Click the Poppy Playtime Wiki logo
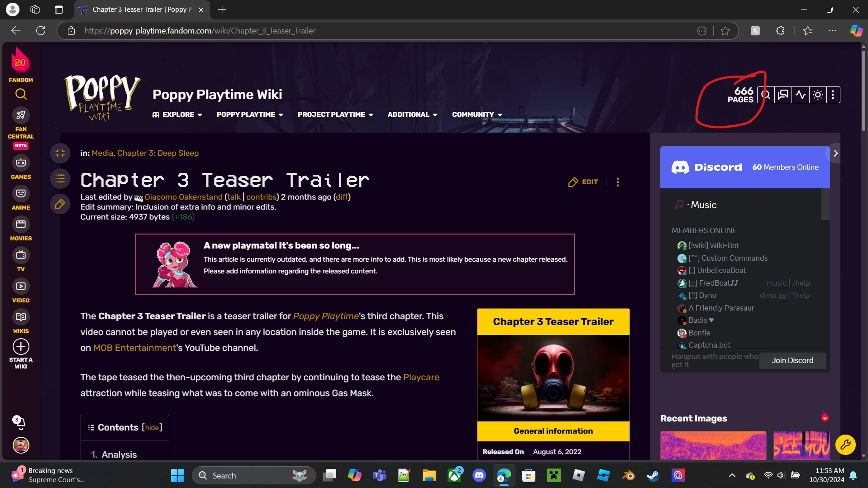The width and height of the screenshot is (868, 488). 102,98
